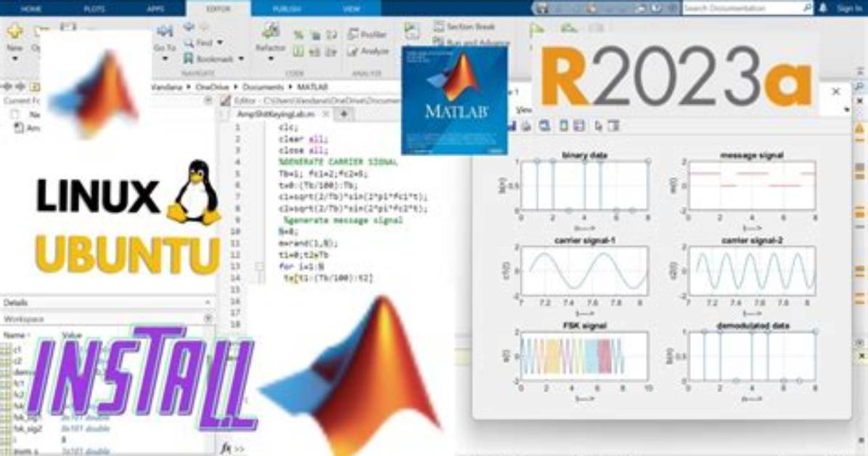Image resolution: width=868 pixels, height=456 pixels.
Task: Click code line 4 GENERATE CARRIER SIGNAL comment
Action: coord(338,162)
